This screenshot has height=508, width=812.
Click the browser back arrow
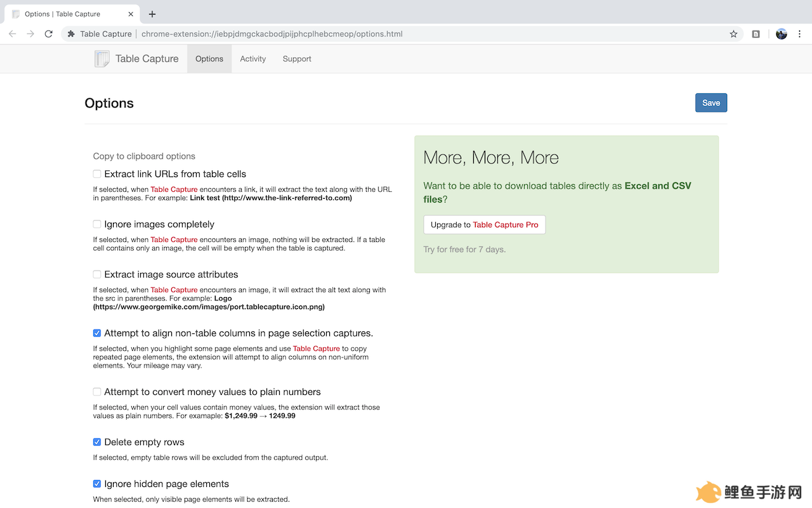[x=13, y=34]
